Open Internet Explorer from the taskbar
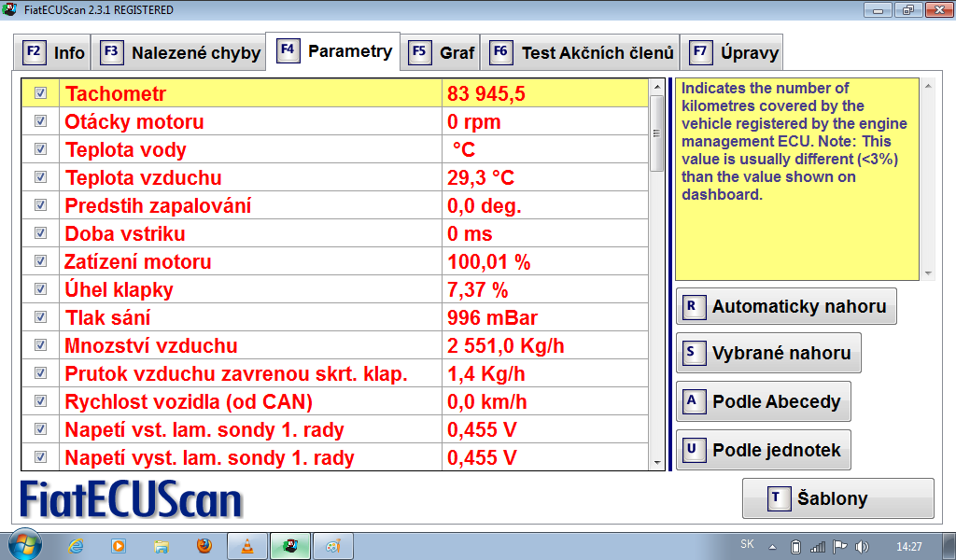This screenshot has width=956, height=560. pyautogui.click(x=76, y=546)
